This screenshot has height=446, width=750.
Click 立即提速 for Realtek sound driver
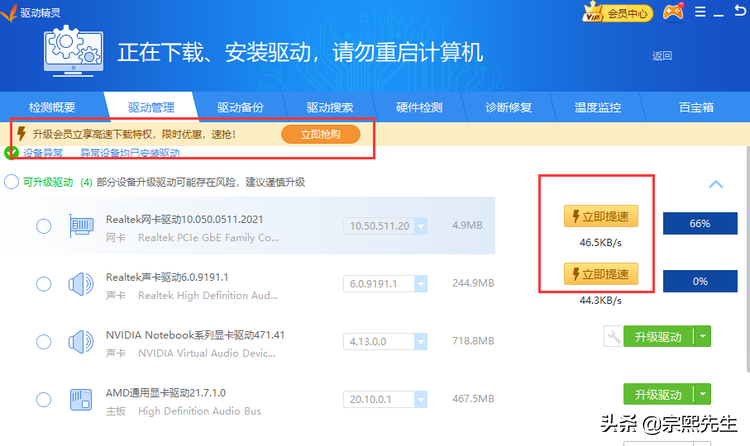click(x=601, y=274)
